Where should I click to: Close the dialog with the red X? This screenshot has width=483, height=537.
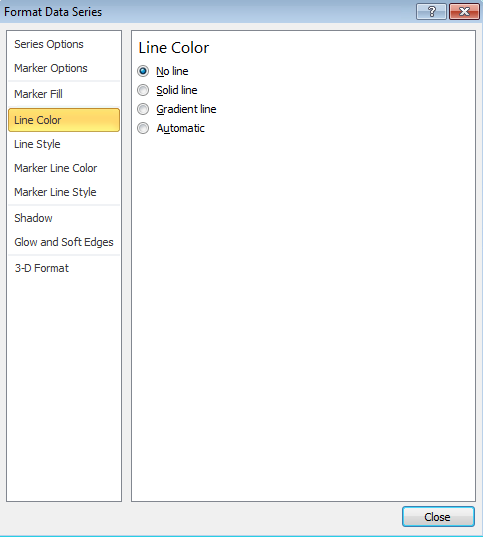(464, 12)
